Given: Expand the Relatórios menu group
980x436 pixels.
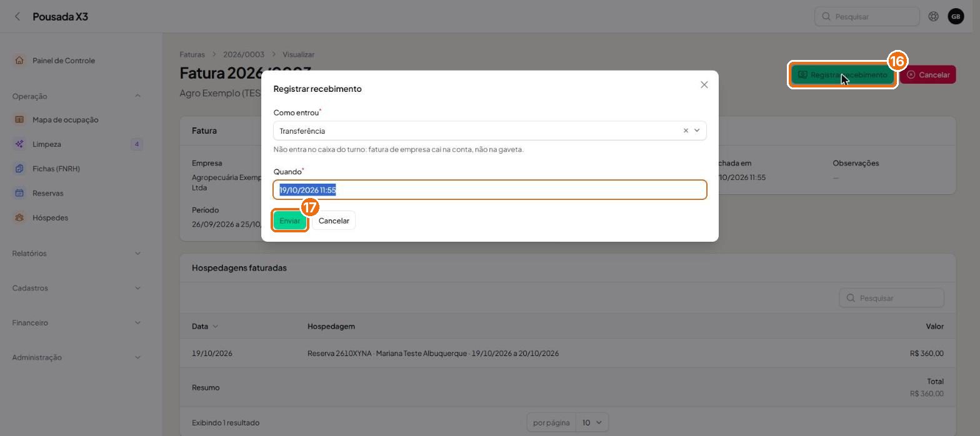Looking at the screenshot, I should pos(137,253).
